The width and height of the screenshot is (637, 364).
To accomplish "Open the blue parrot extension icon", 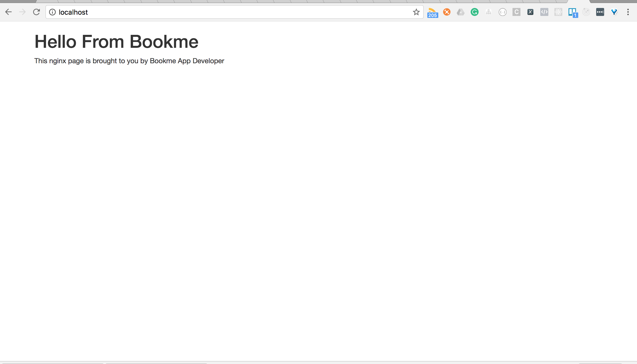I will 614,12.
